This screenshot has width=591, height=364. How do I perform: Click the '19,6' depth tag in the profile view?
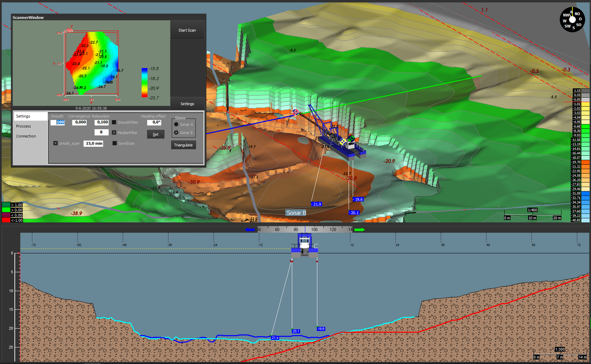pos(321,329)
